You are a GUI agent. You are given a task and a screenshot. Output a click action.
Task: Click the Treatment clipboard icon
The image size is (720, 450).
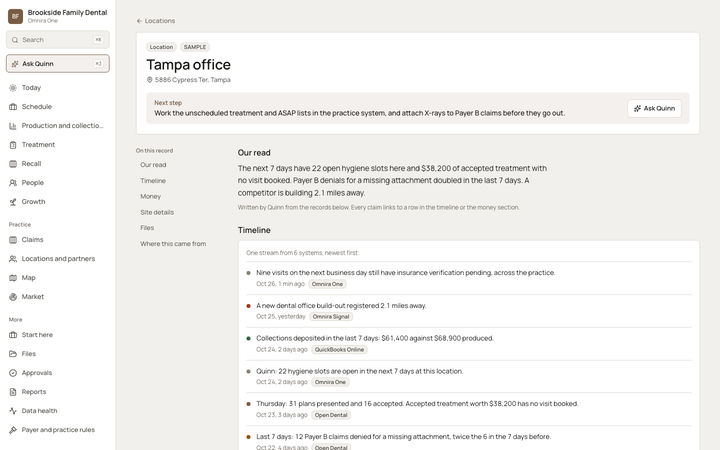[13, 145]
